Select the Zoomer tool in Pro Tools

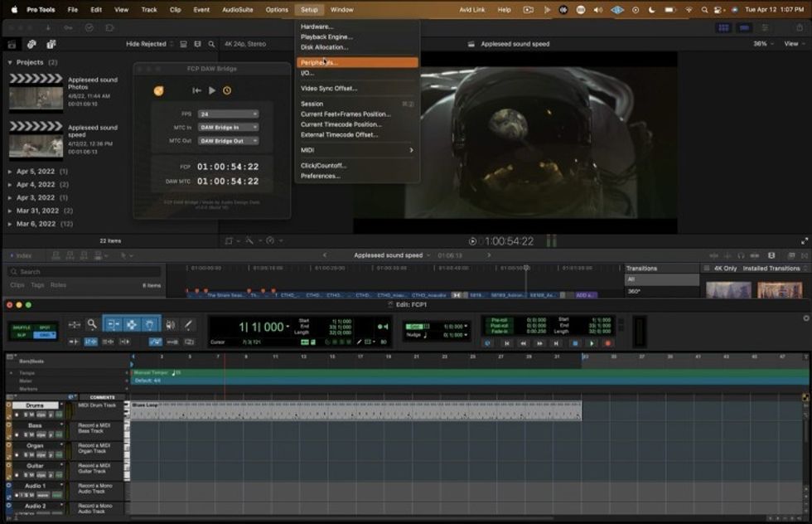[92, 324]
